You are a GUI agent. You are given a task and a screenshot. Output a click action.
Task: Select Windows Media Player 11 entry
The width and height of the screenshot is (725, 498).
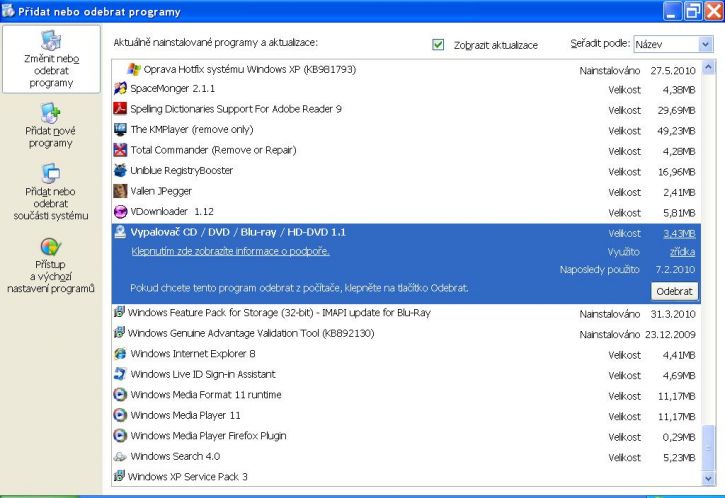tap(406, 416)
